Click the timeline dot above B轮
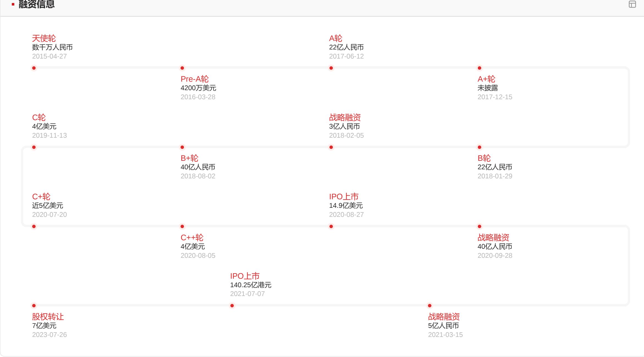The image size is (644, 357). tap(480, 147)
